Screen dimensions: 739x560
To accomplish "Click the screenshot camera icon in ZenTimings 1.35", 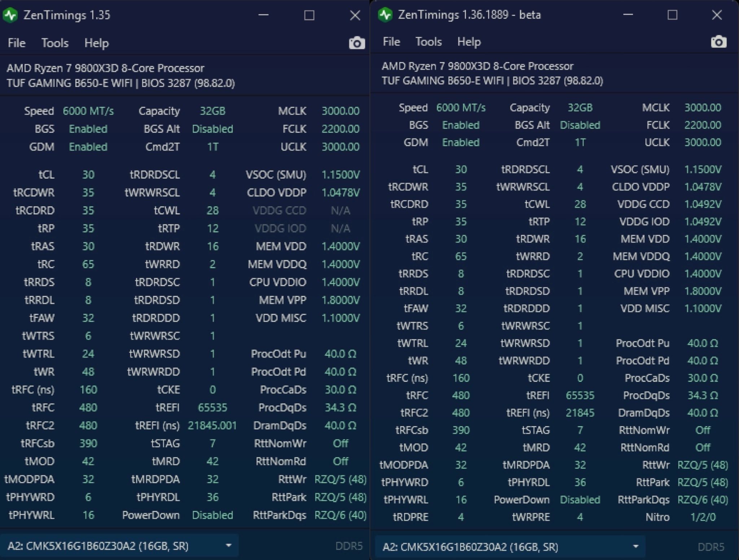I will click(357, 43).
